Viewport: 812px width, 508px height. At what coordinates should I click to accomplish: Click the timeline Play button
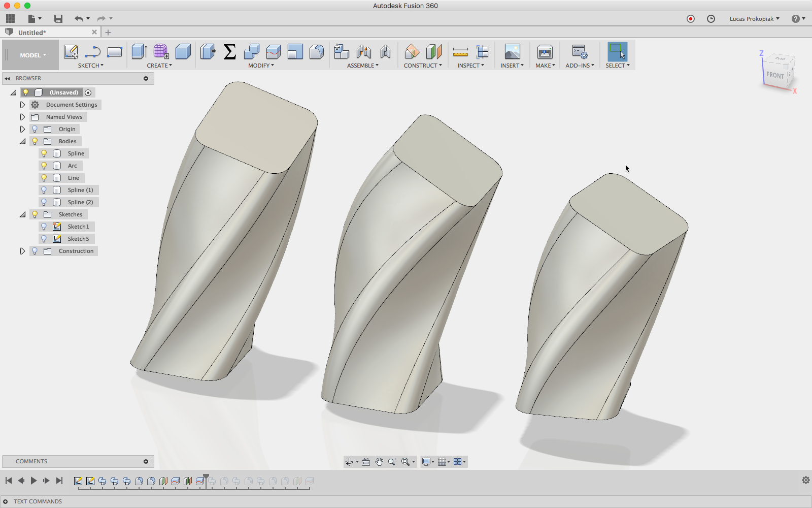pos(33,481)
